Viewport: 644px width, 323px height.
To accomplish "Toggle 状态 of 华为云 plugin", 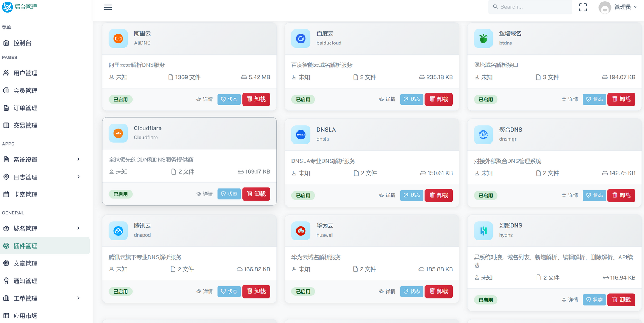I will [412, 291].
